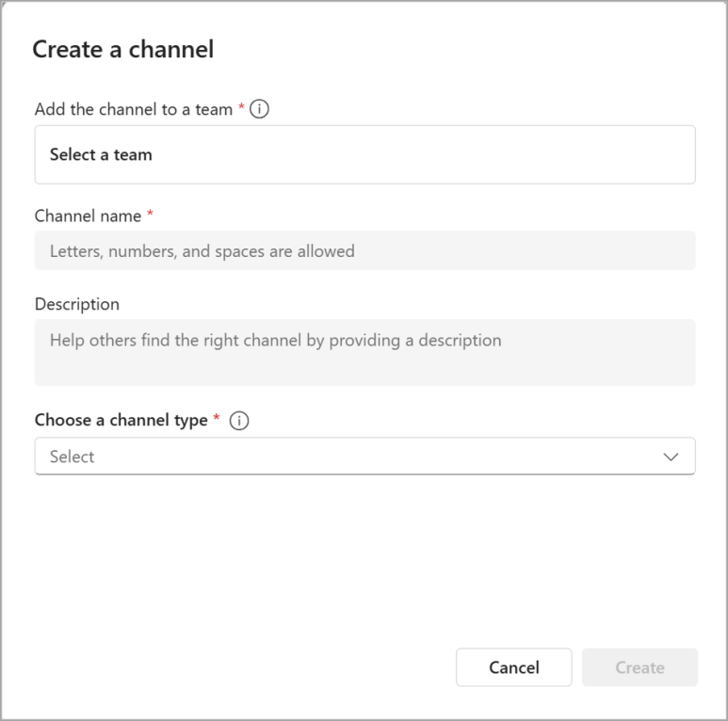The image size is (728, 721).
Task: Click the red asterisk beside Channel name
Action: [150, 215]
